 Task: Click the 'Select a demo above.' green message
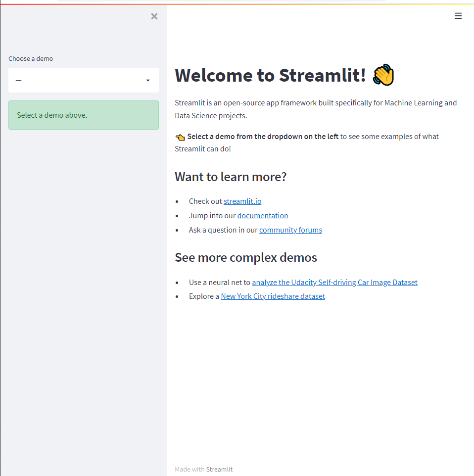[84, 115]
